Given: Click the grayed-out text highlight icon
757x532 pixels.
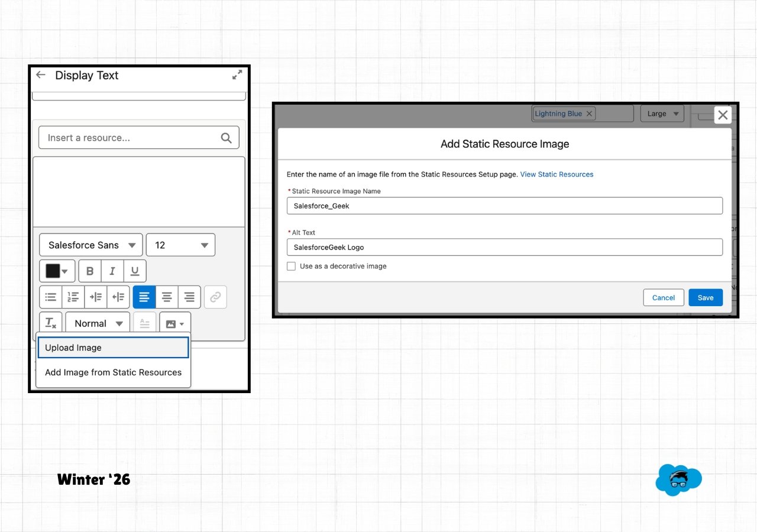Looking at the screenshot, I should coord(145,323).
